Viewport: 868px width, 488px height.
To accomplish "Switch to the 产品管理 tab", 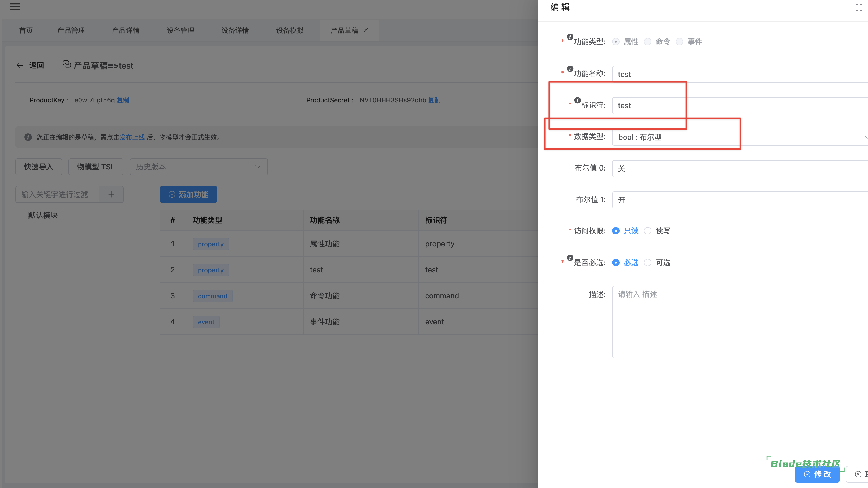I will pyautogui.click(x=71, y=30).
